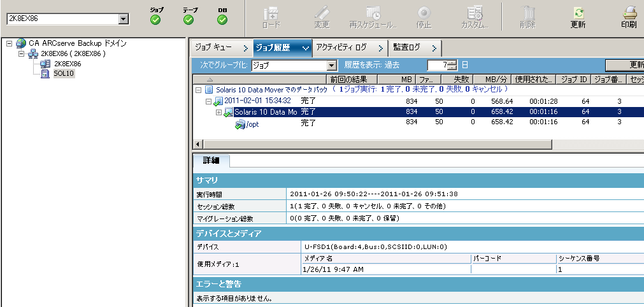Select the SOL10 server icon in tree
This screenshot has height=307, width=644.
point(45,74)
